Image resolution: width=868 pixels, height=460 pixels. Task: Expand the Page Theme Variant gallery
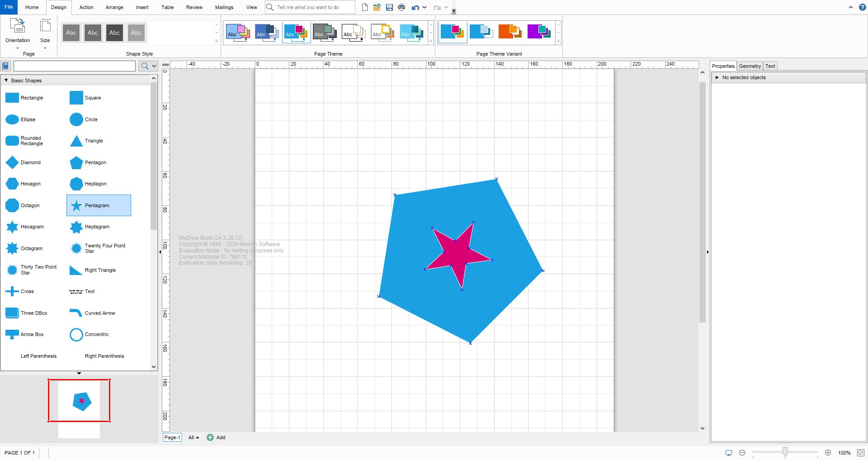(x=558, y=41)
